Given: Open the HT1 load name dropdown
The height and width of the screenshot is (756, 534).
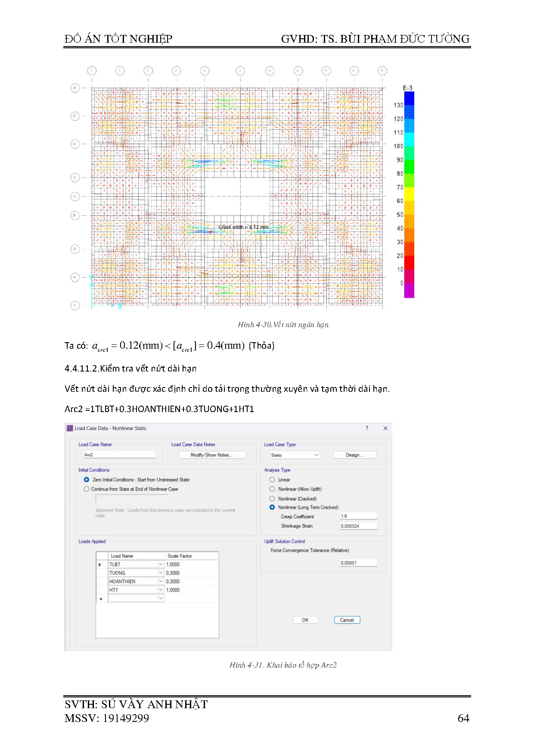Looking at the screenshot, I should pos(161,590).
